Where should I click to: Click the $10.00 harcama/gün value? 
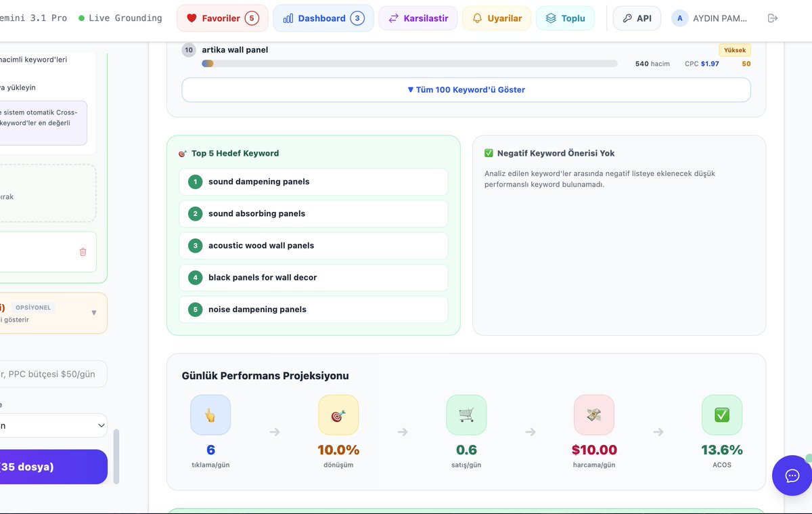[594, 450]
